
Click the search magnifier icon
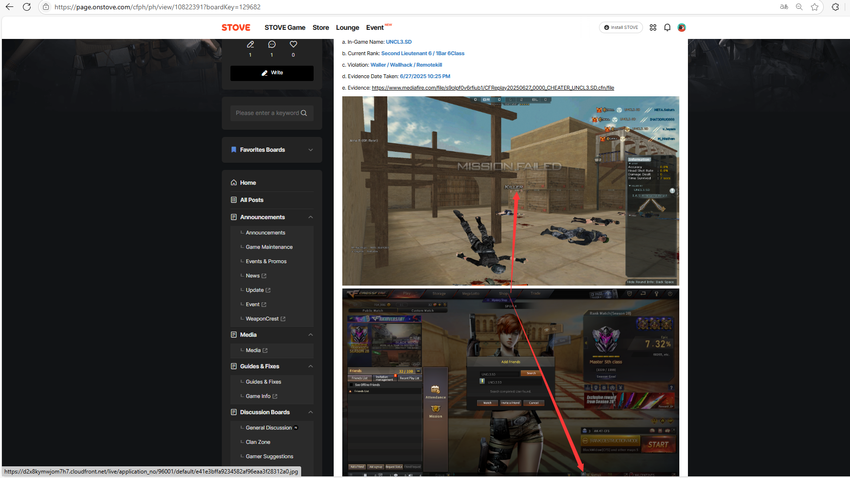pos(304,113)
